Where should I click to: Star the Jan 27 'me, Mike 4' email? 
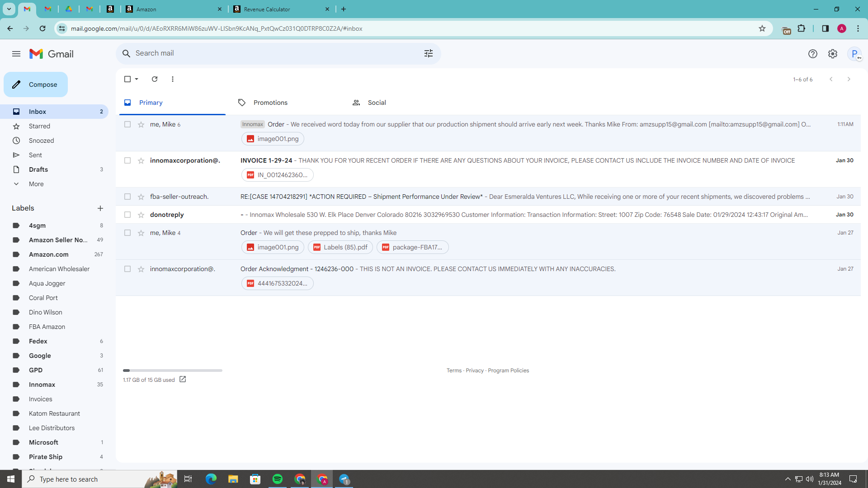(x=141, y=233)
